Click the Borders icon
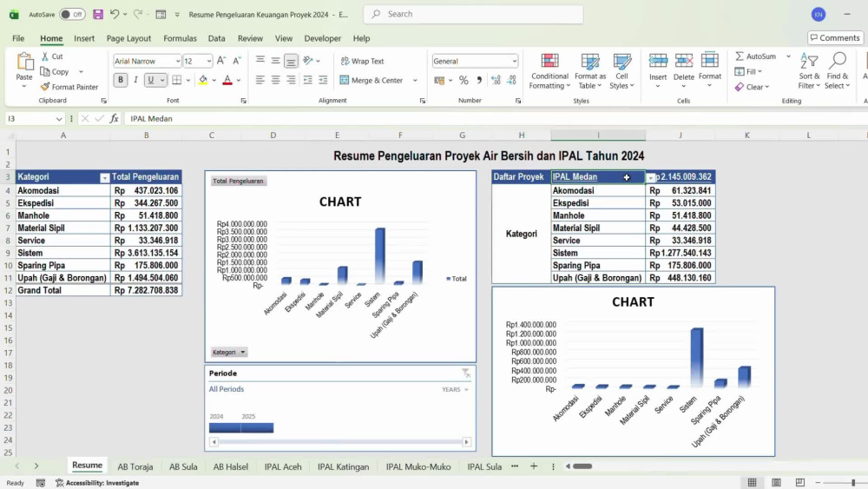 point(176,80)
